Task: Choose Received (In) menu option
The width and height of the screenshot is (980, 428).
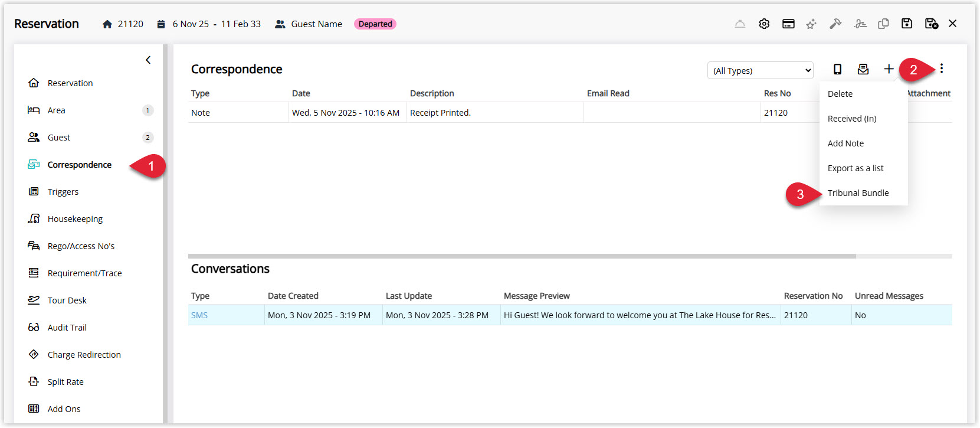Action: pyautogui.click(x=863, y=119)
